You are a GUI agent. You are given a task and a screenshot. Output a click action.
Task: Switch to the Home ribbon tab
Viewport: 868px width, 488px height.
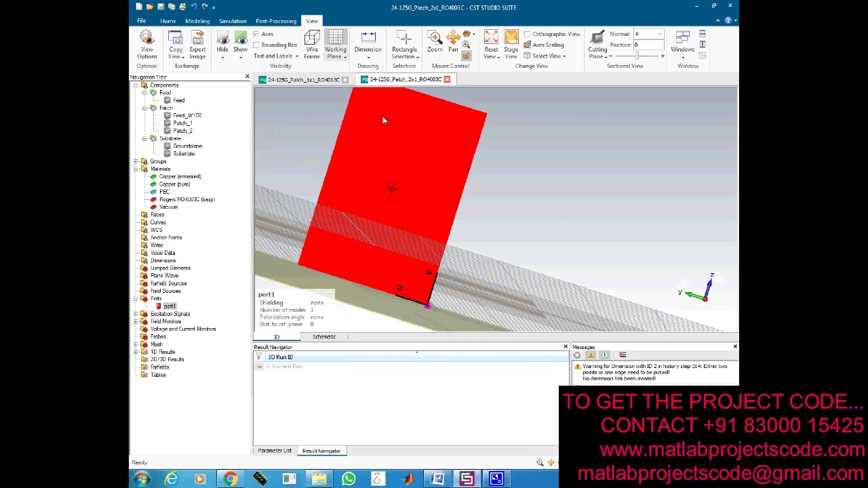167,21
